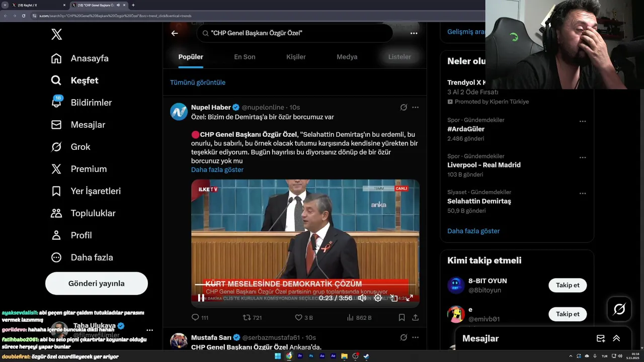Open search options three-dot menu
Screen dimensions: 644x362
tap(414, 33)
